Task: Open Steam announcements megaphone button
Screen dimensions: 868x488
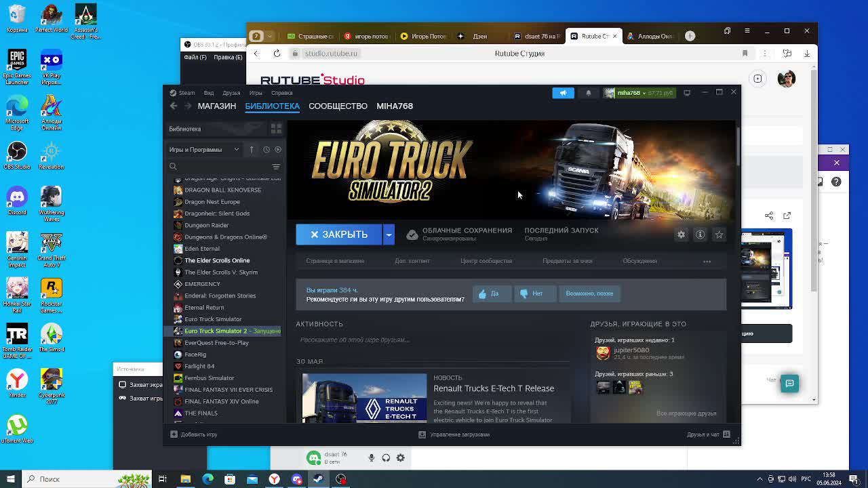Action: tap(563, 93)
